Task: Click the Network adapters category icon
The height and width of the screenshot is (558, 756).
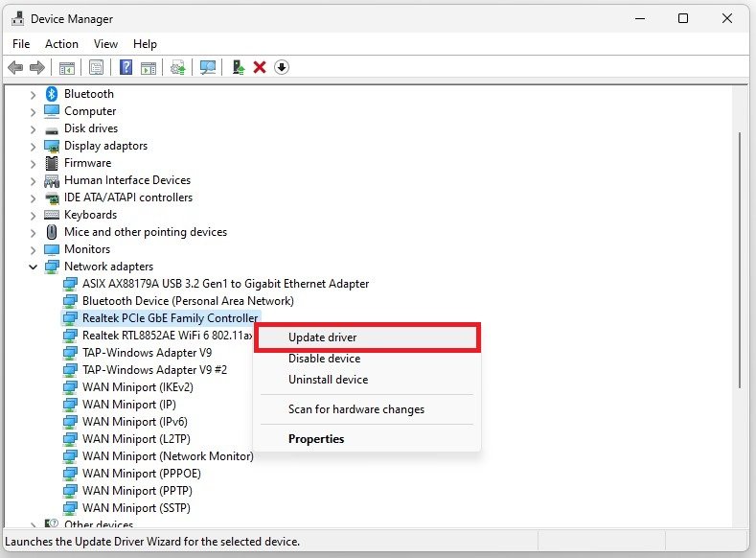Action: pos(52,267)
